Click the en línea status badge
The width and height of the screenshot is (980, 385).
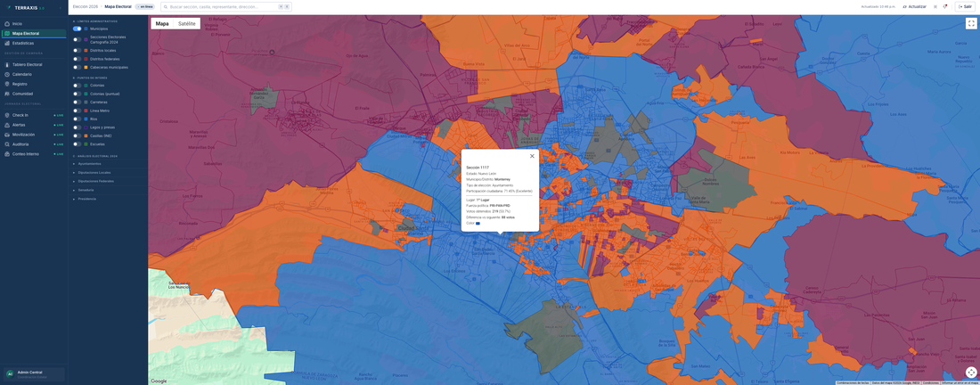145,6
